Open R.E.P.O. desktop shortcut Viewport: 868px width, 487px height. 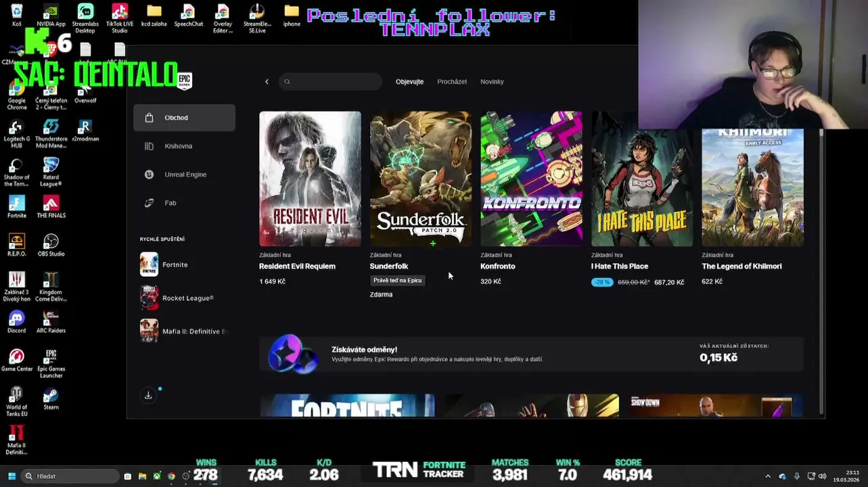click(17, 245)
